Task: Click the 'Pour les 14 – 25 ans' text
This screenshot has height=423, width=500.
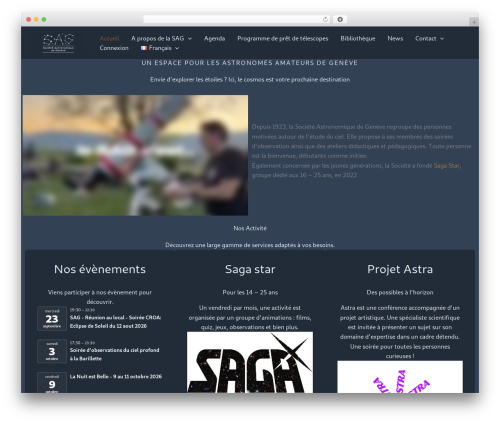Action: [250, 292]
